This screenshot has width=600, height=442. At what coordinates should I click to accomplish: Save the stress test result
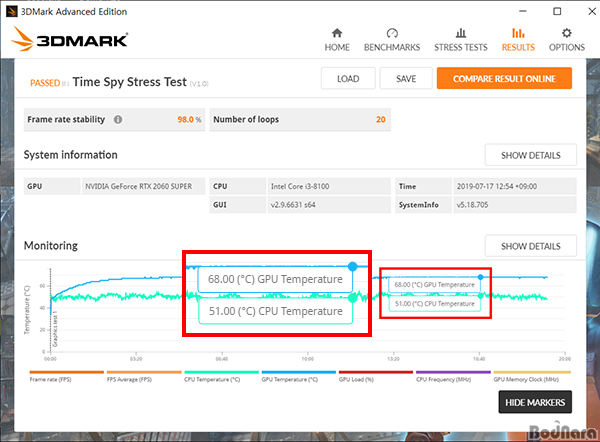pos(406,79)
